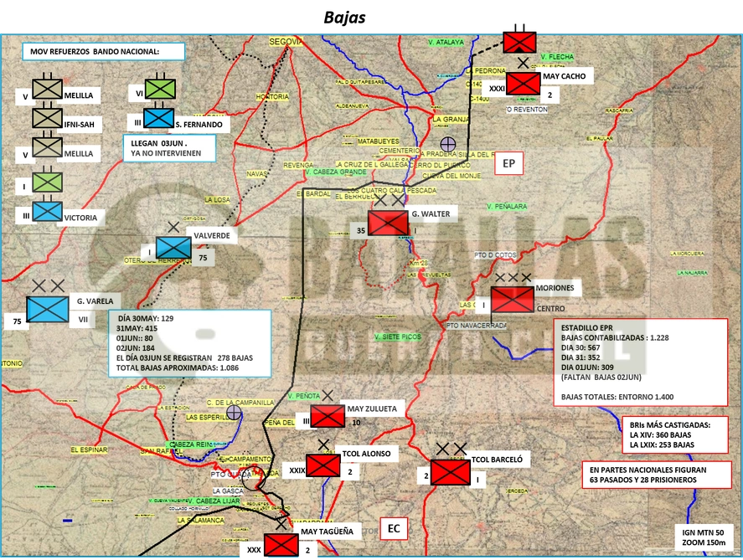This screenshot has height=560, width=743.
Task: Select the red TCol Barceló division symbol
Action: pos(450,472)
